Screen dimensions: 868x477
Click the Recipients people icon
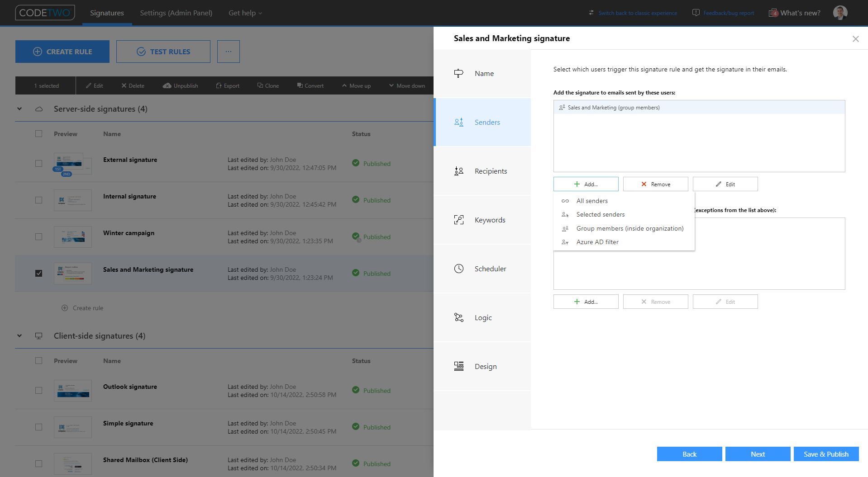(458, 171)
